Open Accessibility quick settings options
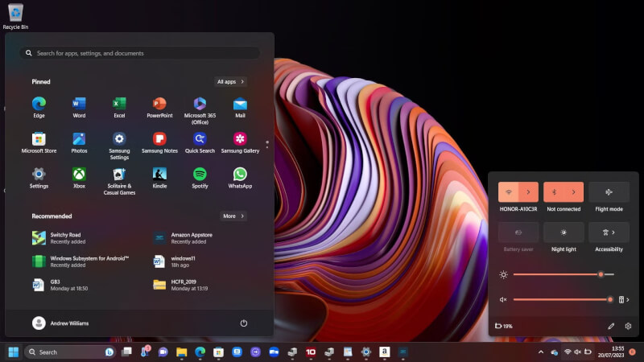Screen dimensions: 644x362 [609, 232]
